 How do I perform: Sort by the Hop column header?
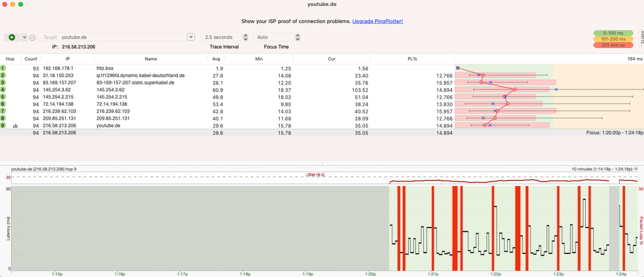click(x=10, y=59)
